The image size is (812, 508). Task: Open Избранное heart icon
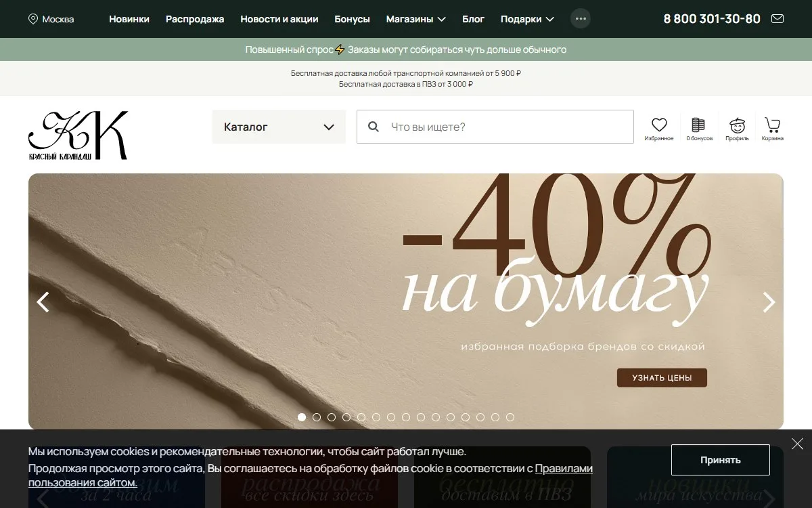pyautogui.click(x=659, y=128)
